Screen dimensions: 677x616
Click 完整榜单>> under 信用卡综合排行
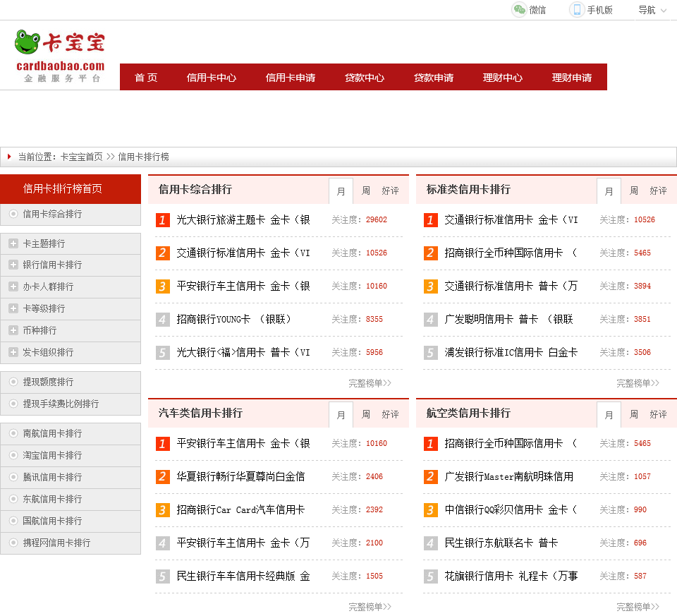coord(370,383)
